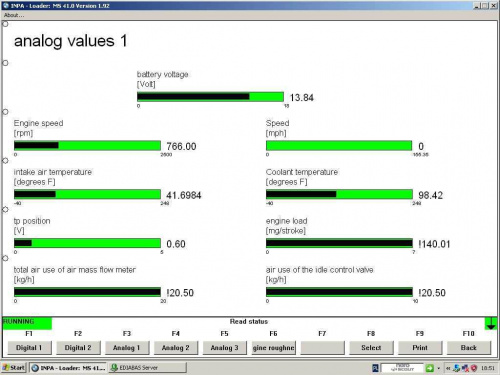
Task: Click the red shield tray icon
Action: [474, 368]
